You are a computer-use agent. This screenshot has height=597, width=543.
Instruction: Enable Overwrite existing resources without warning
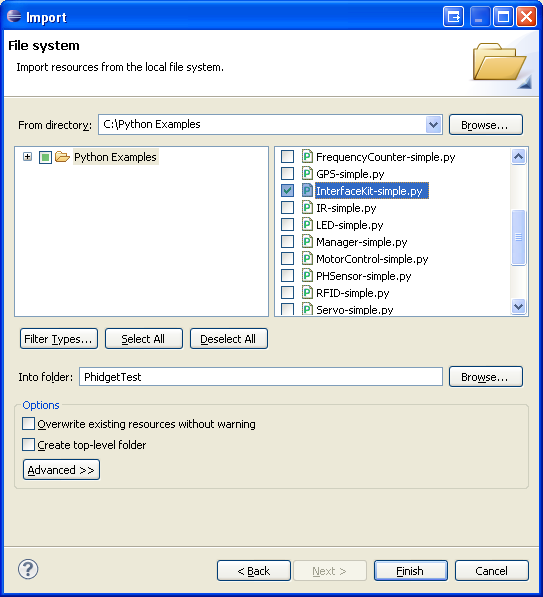click(x=28, y=424)
